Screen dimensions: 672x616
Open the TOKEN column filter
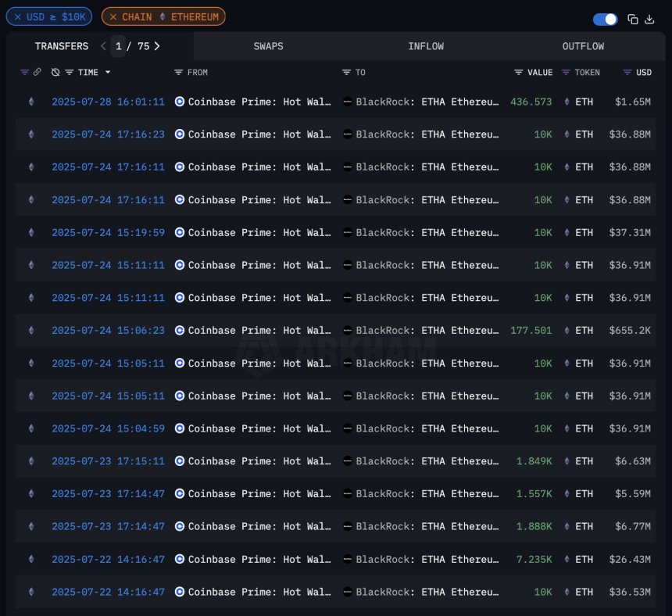[x=568, y=72]
